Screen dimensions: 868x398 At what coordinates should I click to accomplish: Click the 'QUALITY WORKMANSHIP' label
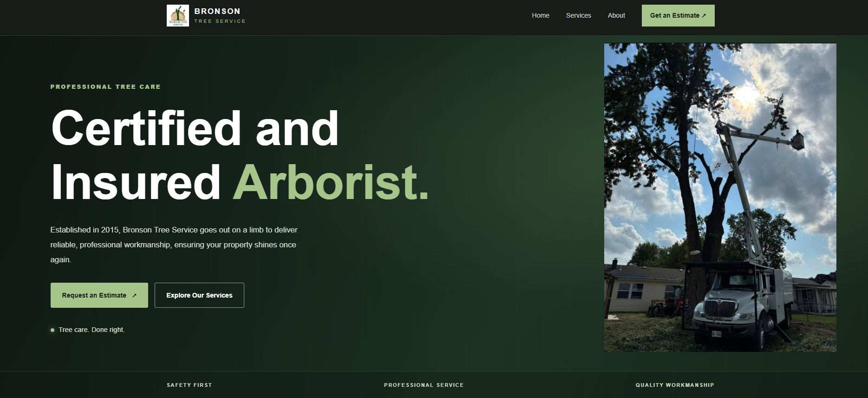point(675,385)
